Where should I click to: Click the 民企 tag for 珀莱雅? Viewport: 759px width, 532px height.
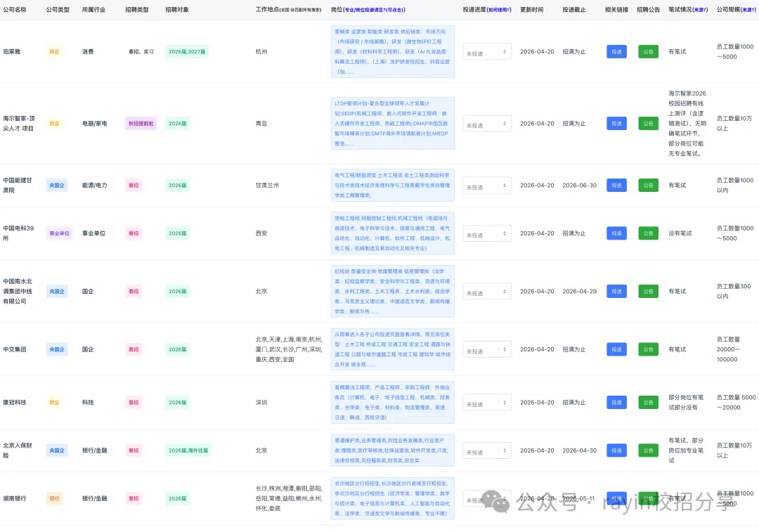click(54, 52)
